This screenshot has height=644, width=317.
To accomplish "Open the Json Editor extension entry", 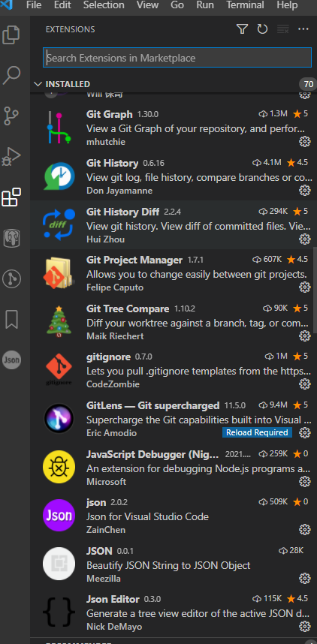I will 174,612.
